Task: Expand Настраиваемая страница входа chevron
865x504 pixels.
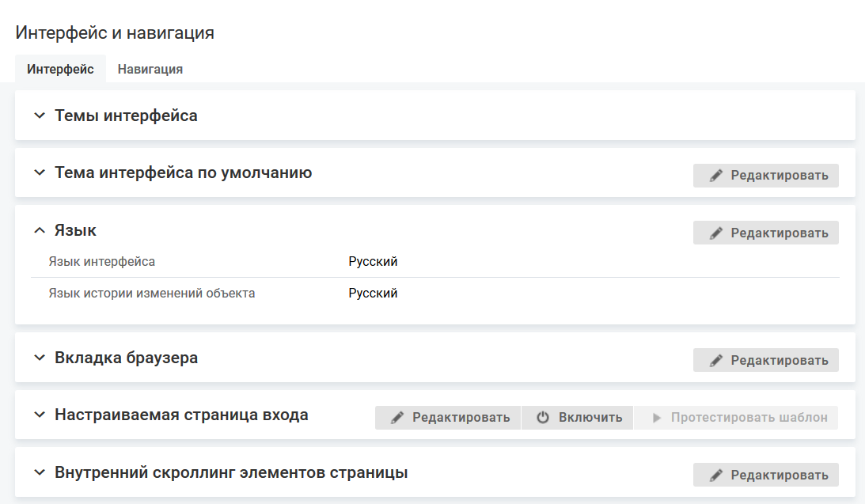Action: click(x=40, y=415)
